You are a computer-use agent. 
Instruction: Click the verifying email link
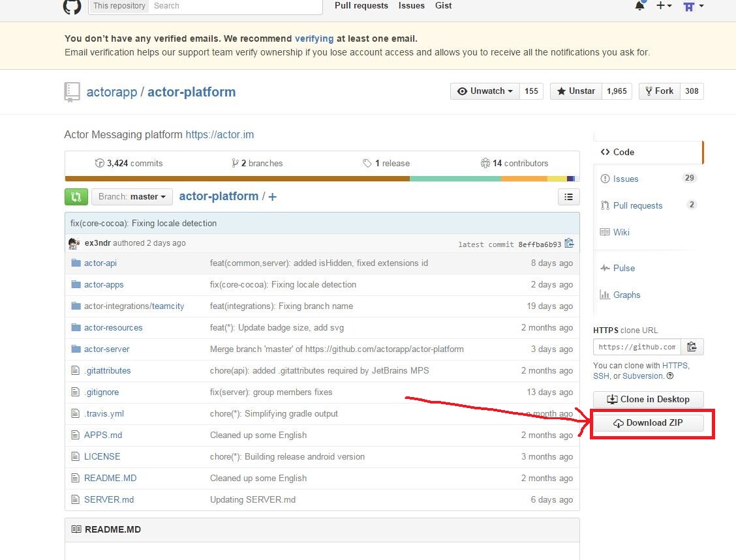click(x=314, y=38)
